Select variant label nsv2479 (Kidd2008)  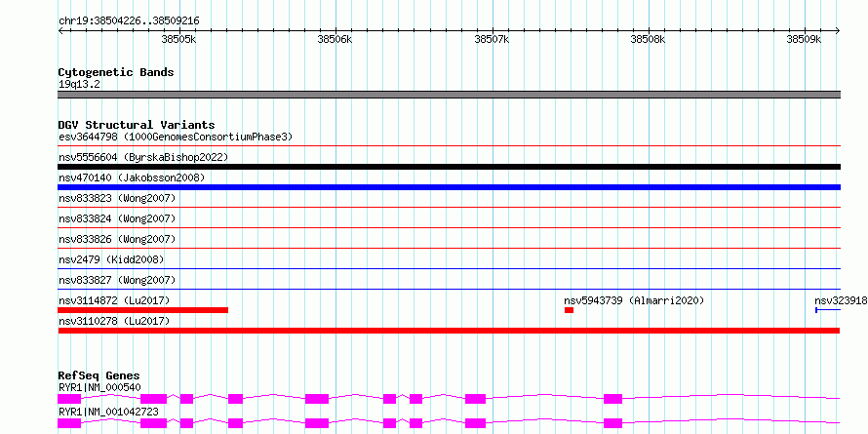(x=111, y=259)
